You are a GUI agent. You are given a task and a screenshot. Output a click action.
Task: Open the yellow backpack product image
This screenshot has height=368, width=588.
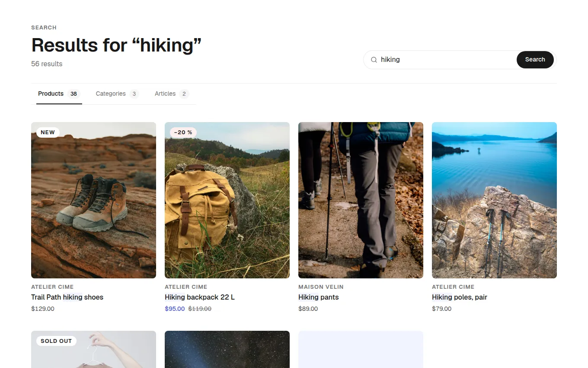click(x=227, y=200)
